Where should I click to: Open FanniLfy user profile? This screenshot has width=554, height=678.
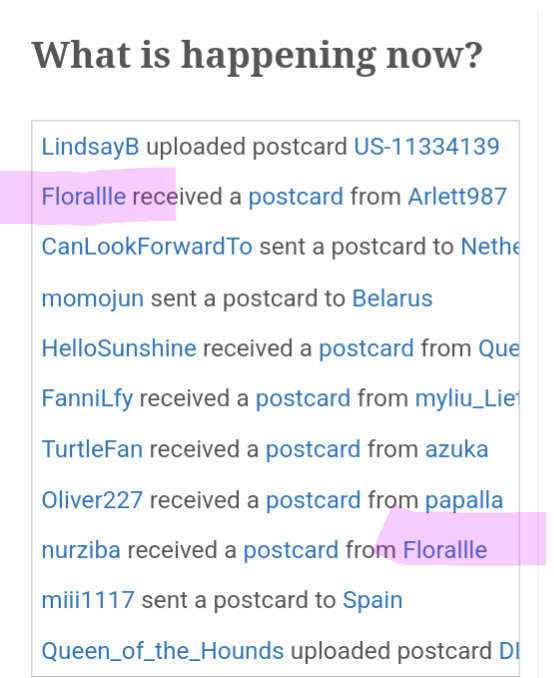pos(87,399)
